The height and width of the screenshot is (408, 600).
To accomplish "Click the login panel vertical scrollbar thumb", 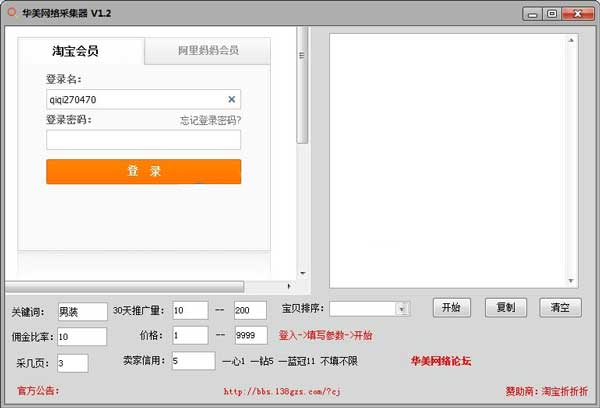I will pos(302,84).
